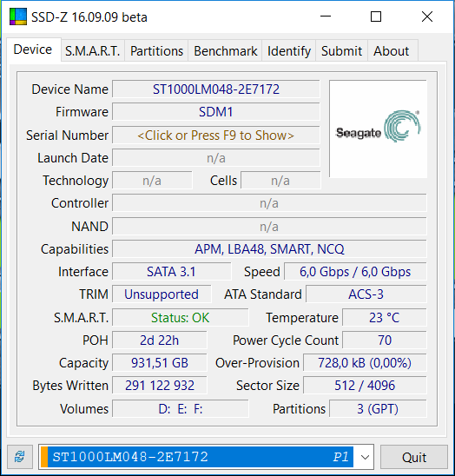Click the Volumes field showing D: E: F:

pyautogui.click(x=181, y=408)
